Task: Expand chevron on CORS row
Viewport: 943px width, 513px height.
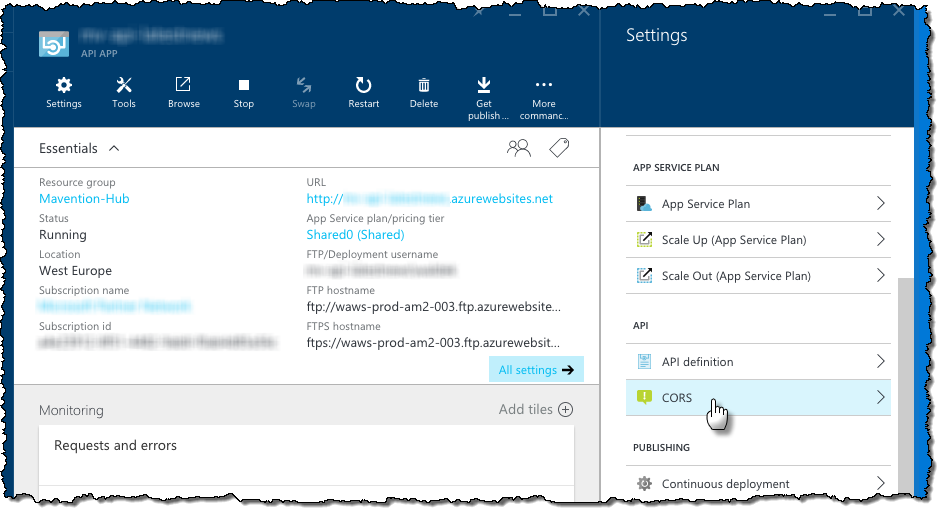Action: click(x=880, y=397)
